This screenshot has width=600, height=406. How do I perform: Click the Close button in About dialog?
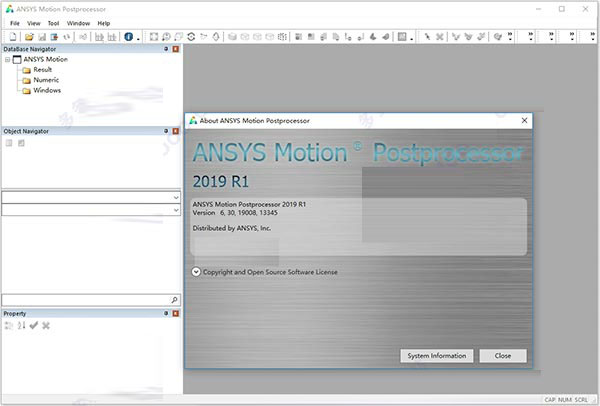(x=503, y=356)
